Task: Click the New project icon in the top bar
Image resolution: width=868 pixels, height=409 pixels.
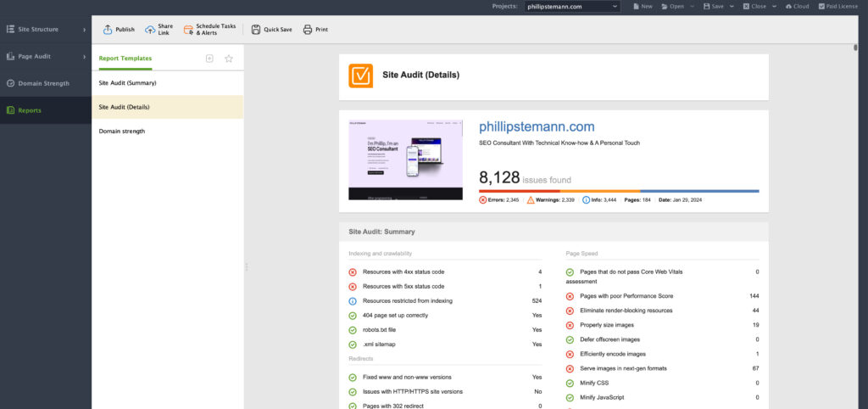Action: pos(635,7)
